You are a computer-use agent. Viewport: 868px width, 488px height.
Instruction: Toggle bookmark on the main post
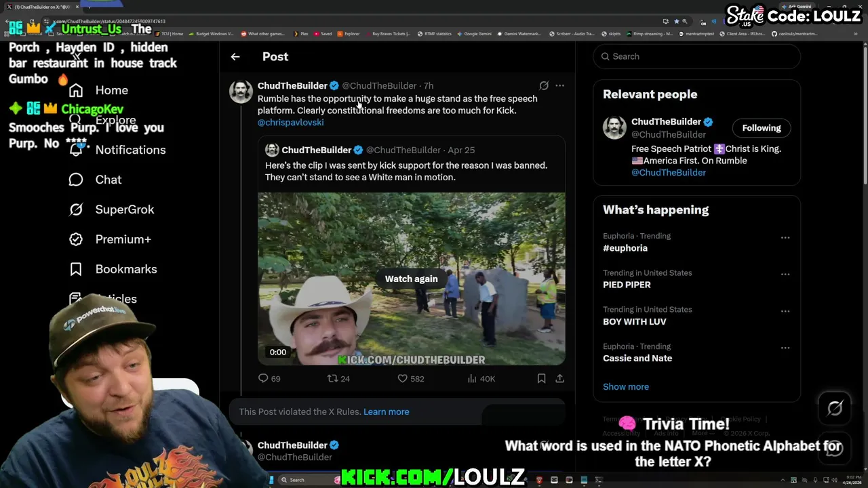click(541, 378)
